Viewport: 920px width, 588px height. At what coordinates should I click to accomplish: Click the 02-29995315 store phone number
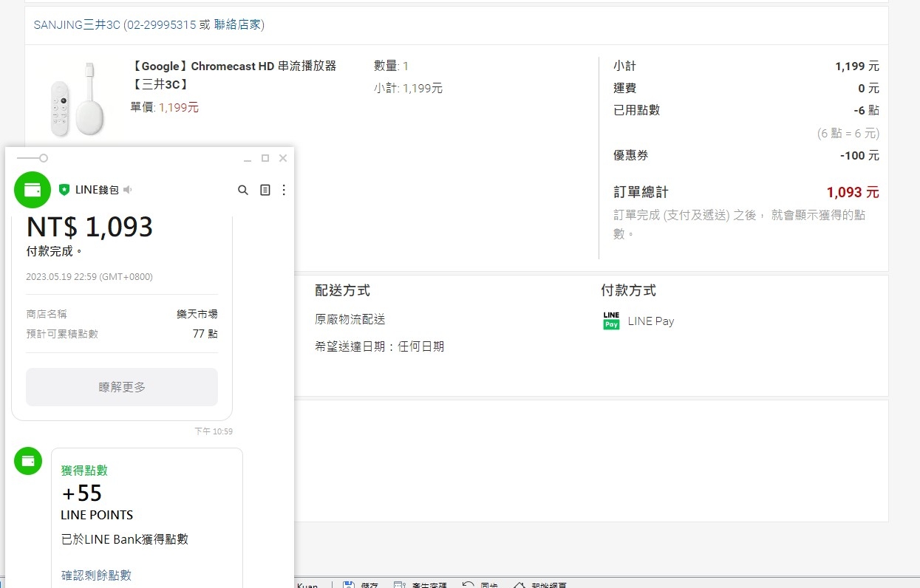pos(163,25)
